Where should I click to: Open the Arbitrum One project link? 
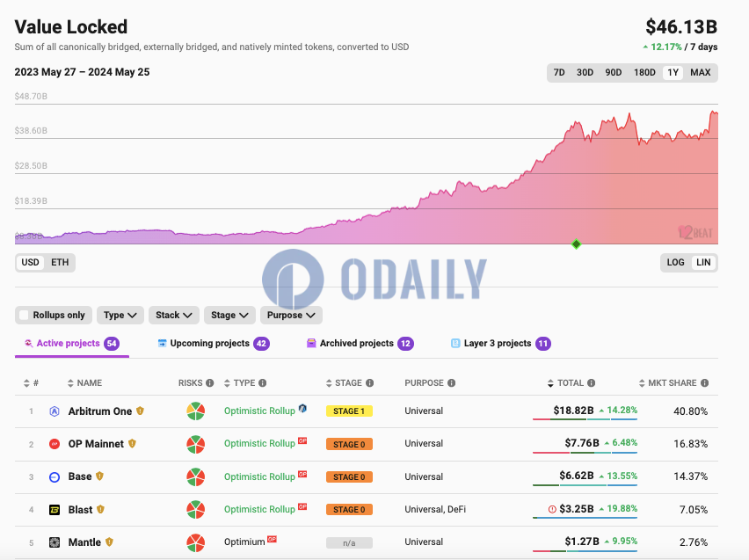tap(100, 411)
